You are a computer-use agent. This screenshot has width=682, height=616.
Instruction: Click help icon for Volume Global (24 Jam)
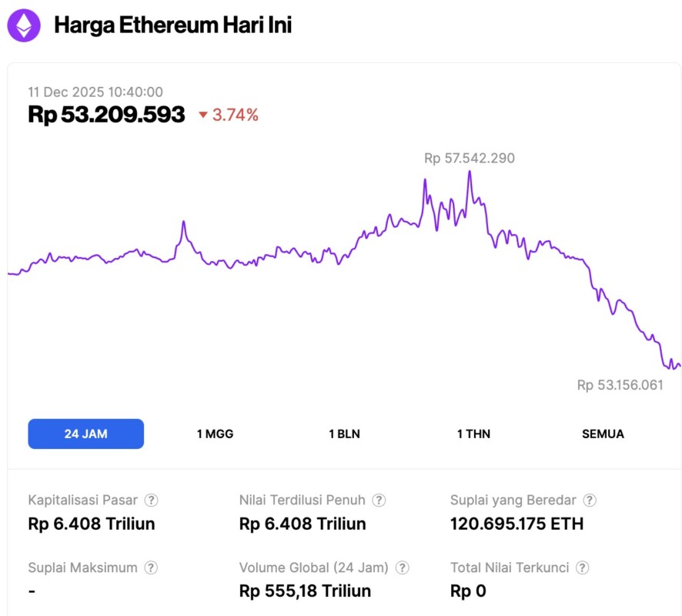(402, 567)
